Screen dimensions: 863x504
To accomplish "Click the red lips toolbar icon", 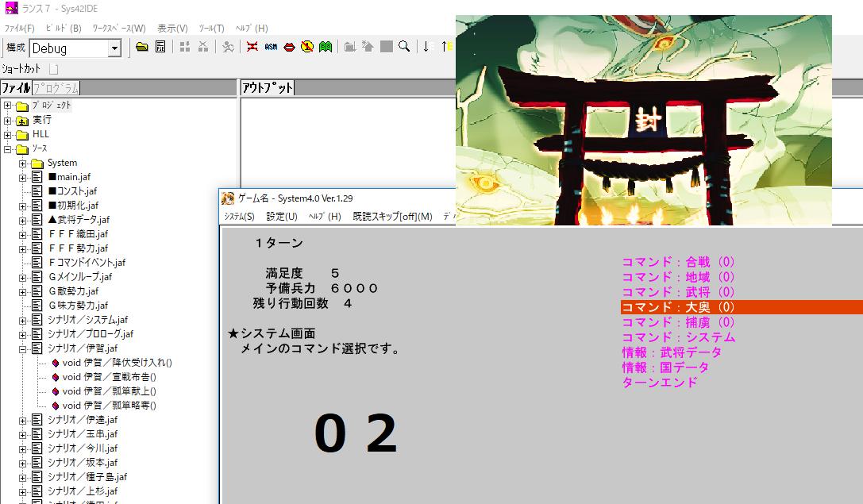I will pos(289,48).
